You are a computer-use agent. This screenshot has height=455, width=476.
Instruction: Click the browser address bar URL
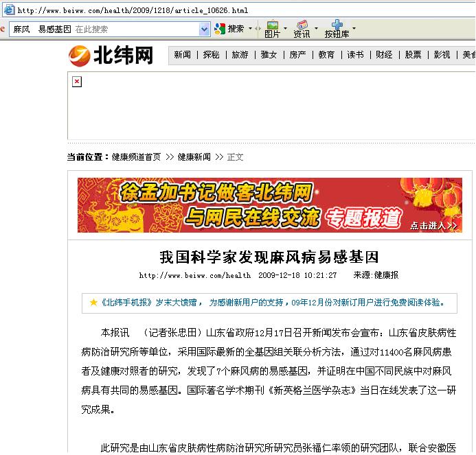pos(133,10)
